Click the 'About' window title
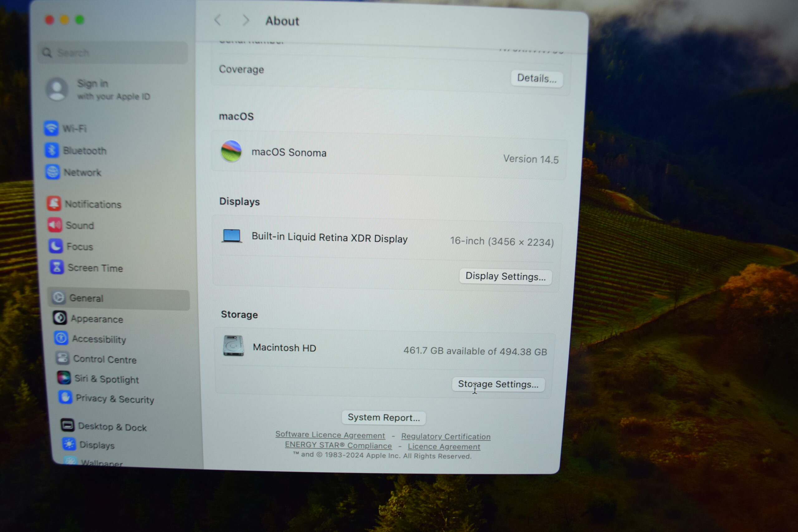 pos(282,21)
